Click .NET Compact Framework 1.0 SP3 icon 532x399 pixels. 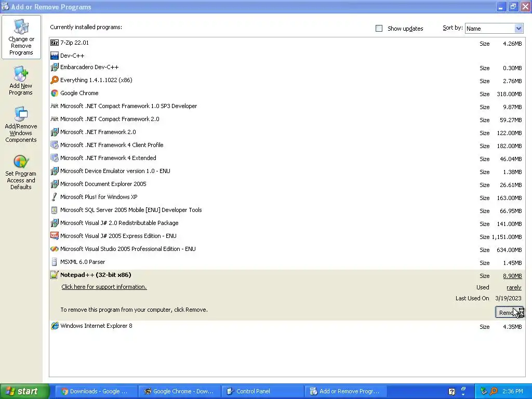[x=54, y=106]
